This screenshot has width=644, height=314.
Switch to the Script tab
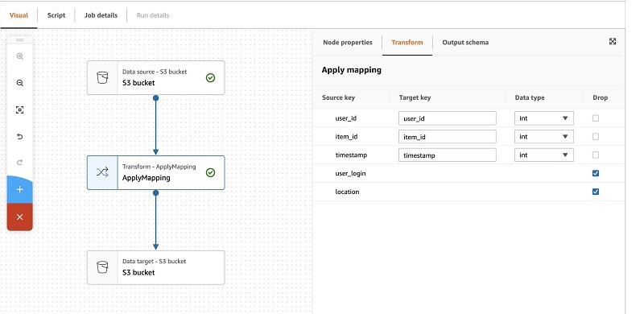coord(56,15)
